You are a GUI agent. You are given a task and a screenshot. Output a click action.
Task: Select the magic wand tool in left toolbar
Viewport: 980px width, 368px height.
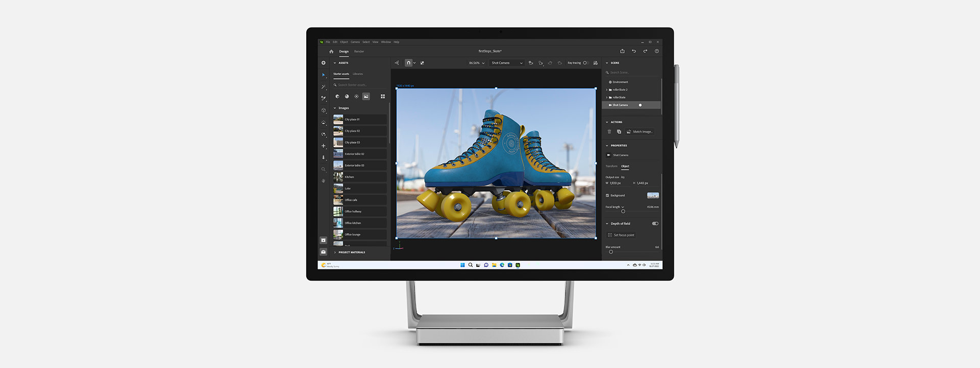323,87
